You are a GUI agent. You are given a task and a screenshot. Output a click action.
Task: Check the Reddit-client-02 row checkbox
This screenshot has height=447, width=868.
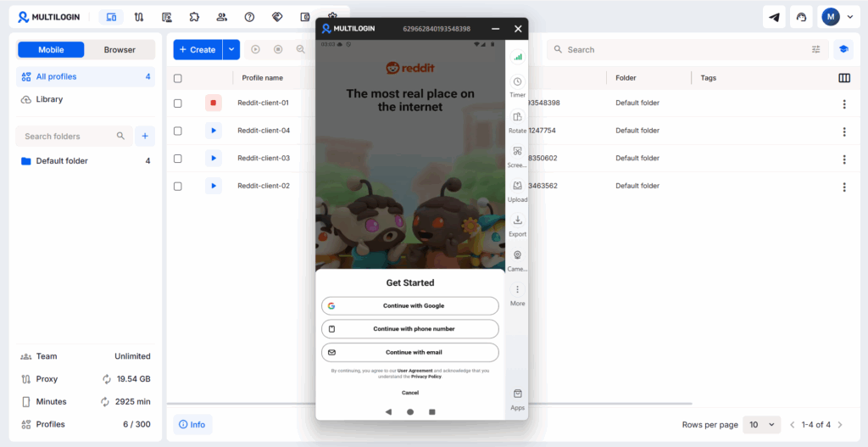tap(178, 186)
